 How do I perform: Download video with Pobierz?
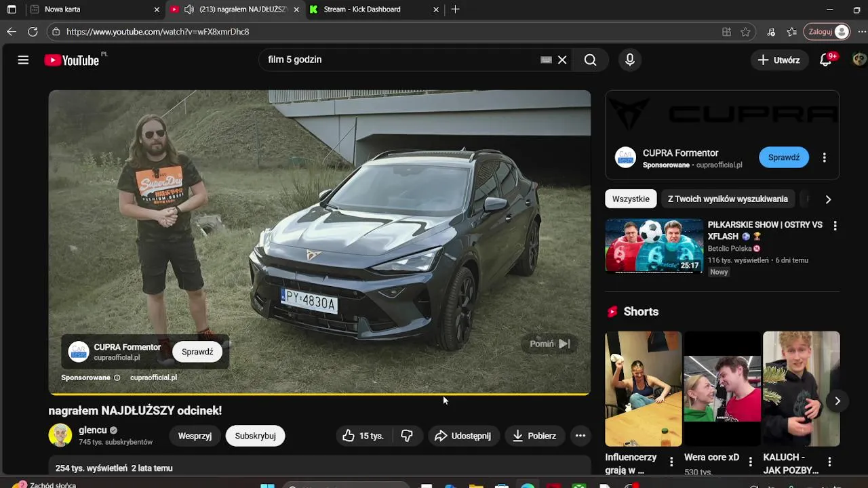coord(535,436)
